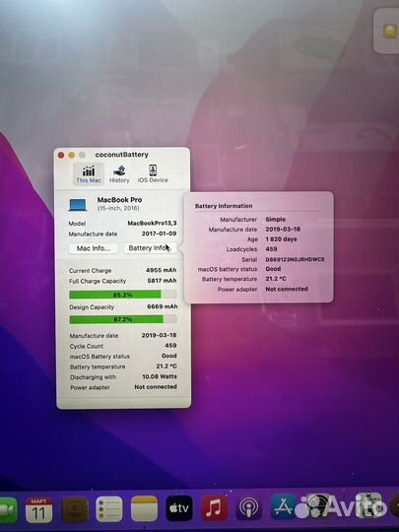
Task: Click the 87.2% design capacity bar
Action: coord(123,319)
